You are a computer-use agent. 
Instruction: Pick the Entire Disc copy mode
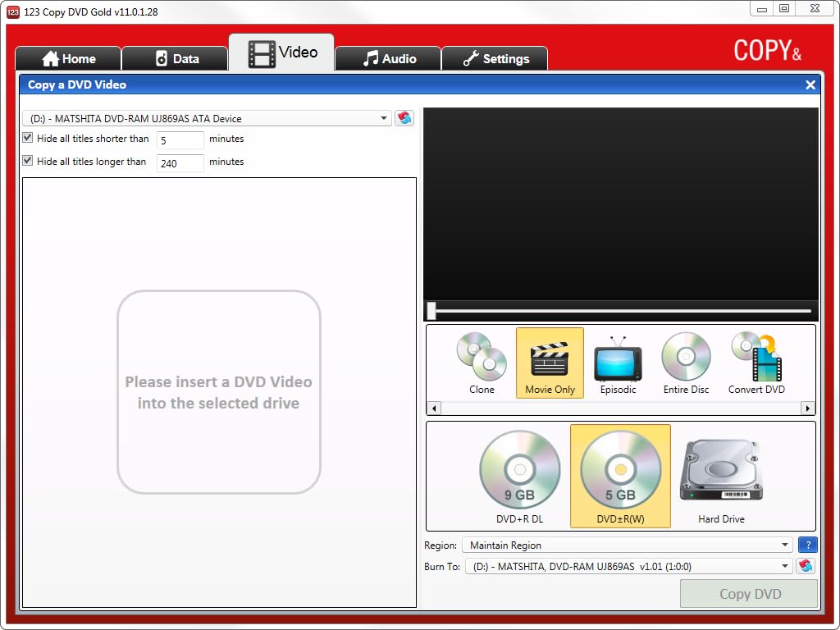[686, 363]
